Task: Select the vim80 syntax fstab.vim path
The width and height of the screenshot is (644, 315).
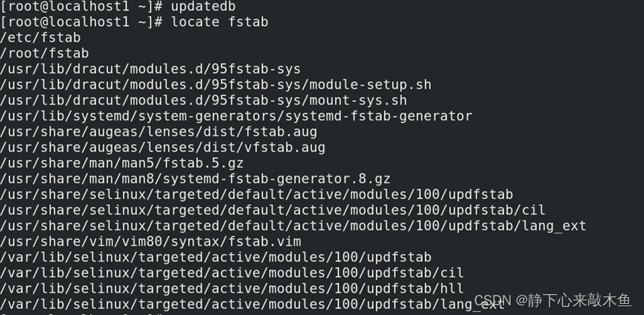Action: (150, 241)
